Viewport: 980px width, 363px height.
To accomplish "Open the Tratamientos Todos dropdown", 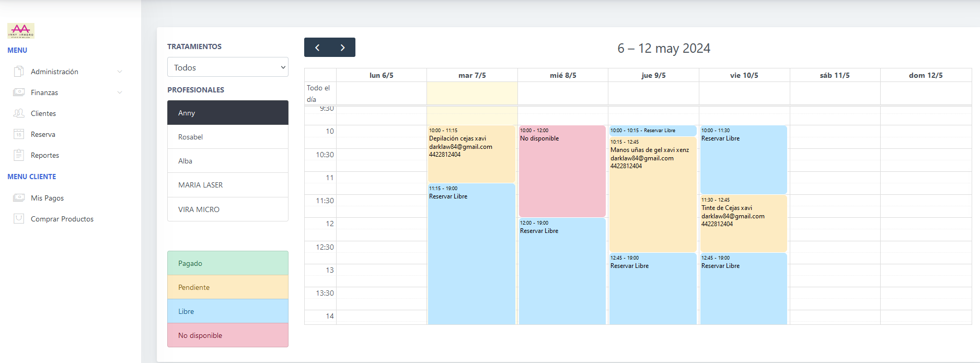I will [x=228, y=67].
